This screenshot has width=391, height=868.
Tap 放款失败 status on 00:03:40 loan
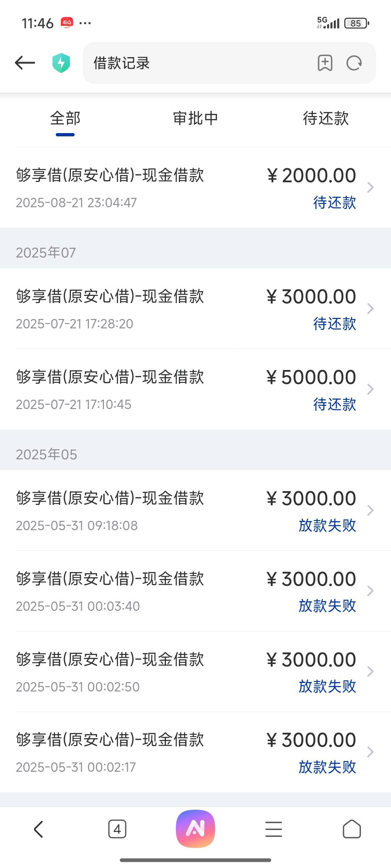pos(327,606)
